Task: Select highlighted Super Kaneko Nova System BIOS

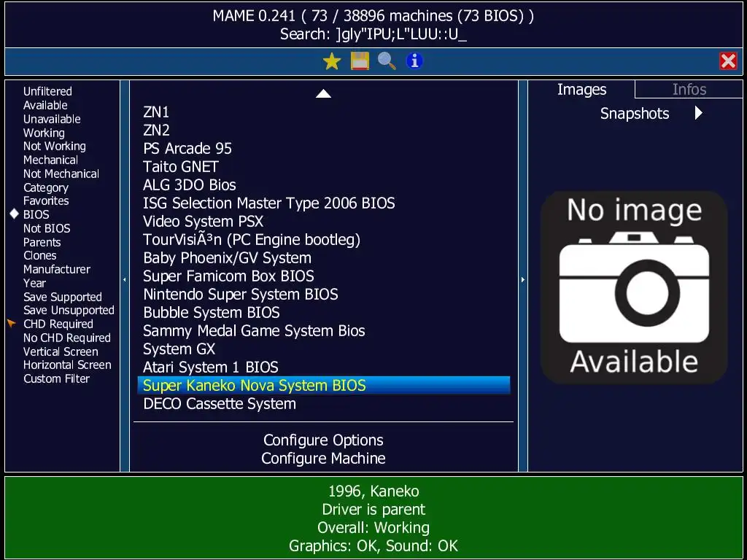Action: click(323, 385)
